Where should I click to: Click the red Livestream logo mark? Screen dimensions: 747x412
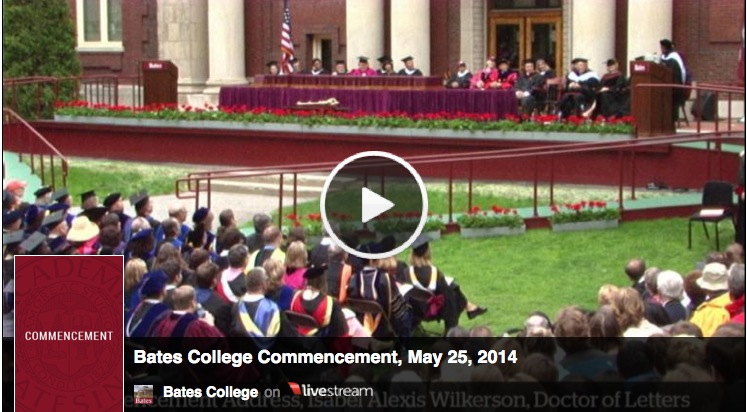click(294, 389)
